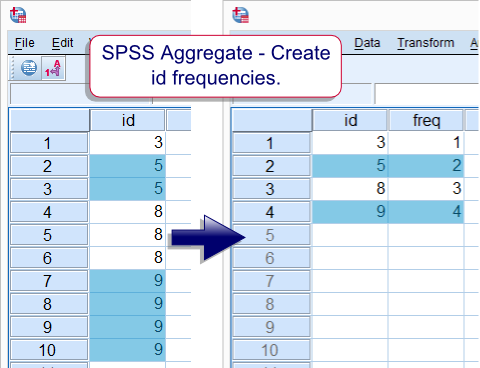This screenshot has height=368, width=480.
Task: Click id value 5 in row 2, left window
Action: point(127,166)
